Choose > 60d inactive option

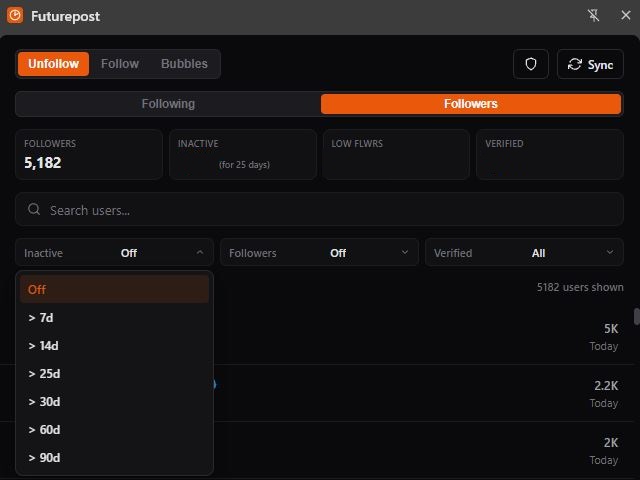(x=114, y=429)
